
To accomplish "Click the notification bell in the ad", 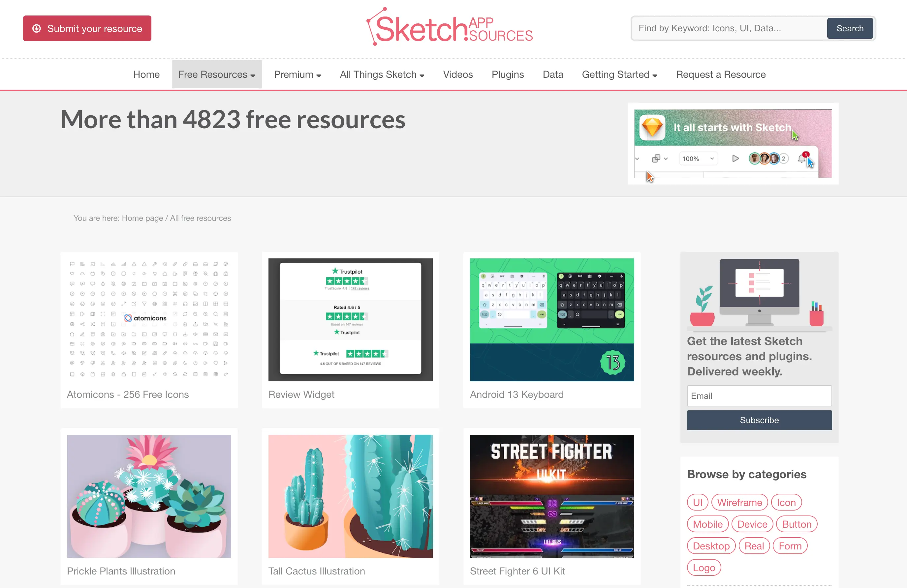I will (x=802, y=158).
